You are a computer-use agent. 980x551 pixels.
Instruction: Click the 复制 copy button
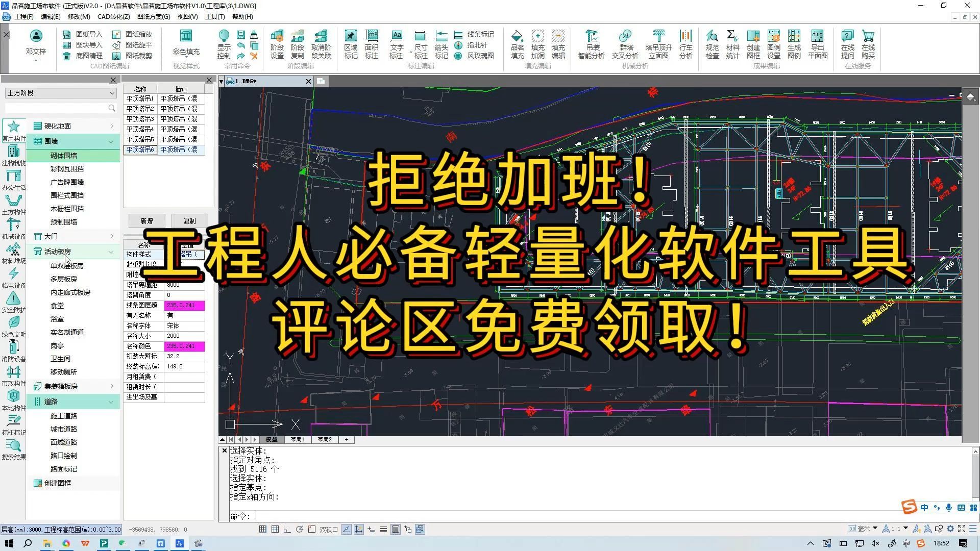click(189, 220)
